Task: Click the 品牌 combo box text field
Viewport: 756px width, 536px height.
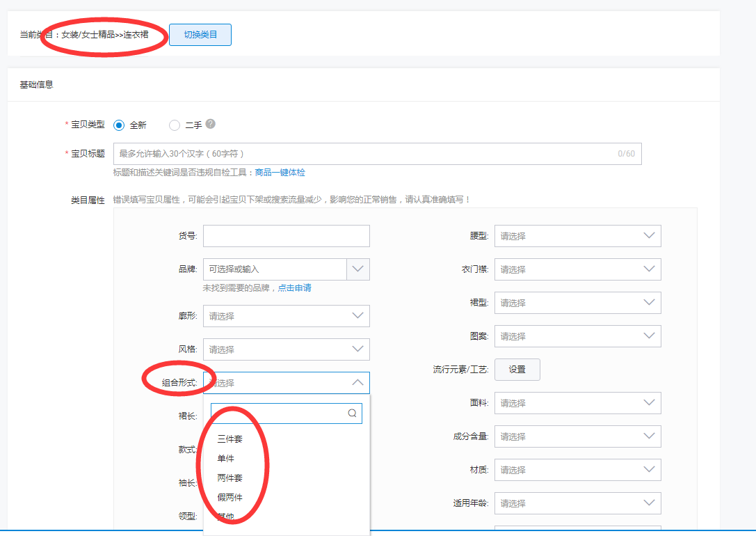Action: [275, 269]
